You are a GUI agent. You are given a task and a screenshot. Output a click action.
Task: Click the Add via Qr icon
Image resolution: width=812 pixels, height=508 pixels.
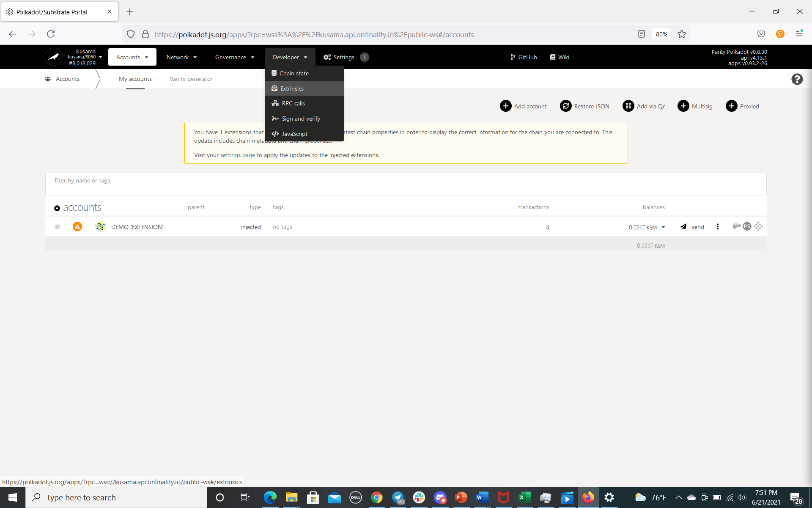628,106
